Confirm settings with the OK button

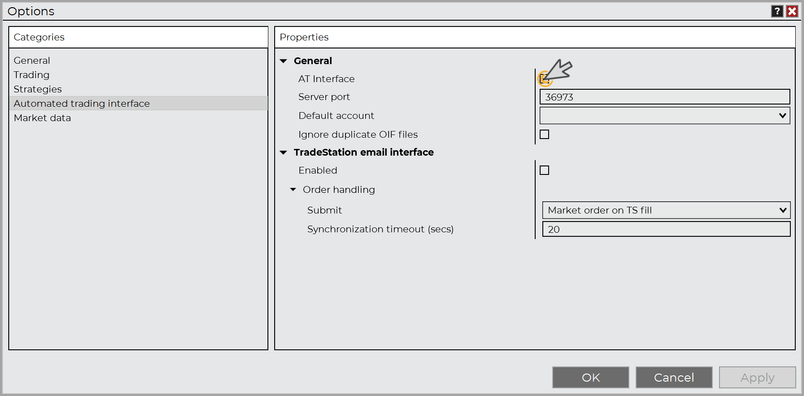point(591,378)
